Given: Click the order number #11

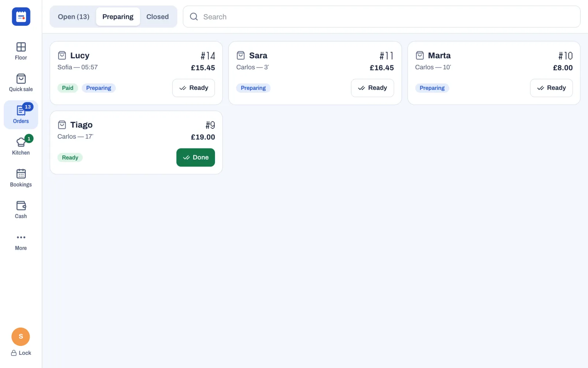Looking at the screenshot, I should pos(387,56).
